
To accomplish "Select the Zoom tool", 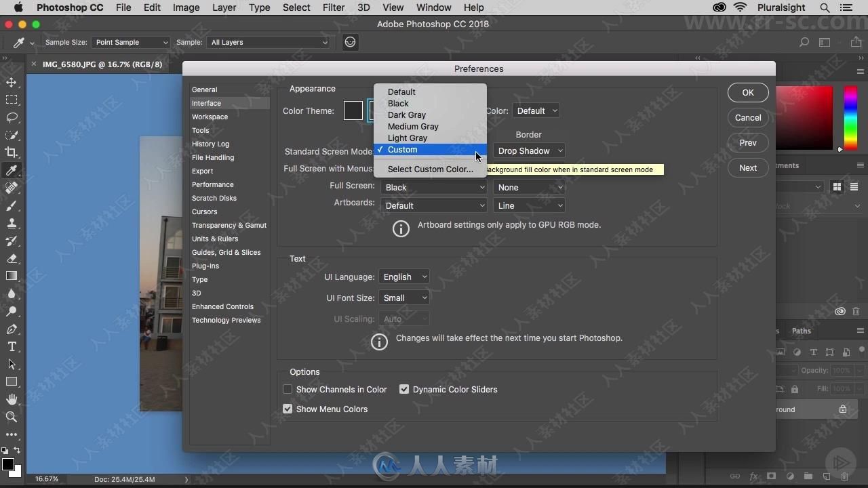I will 12,417.
